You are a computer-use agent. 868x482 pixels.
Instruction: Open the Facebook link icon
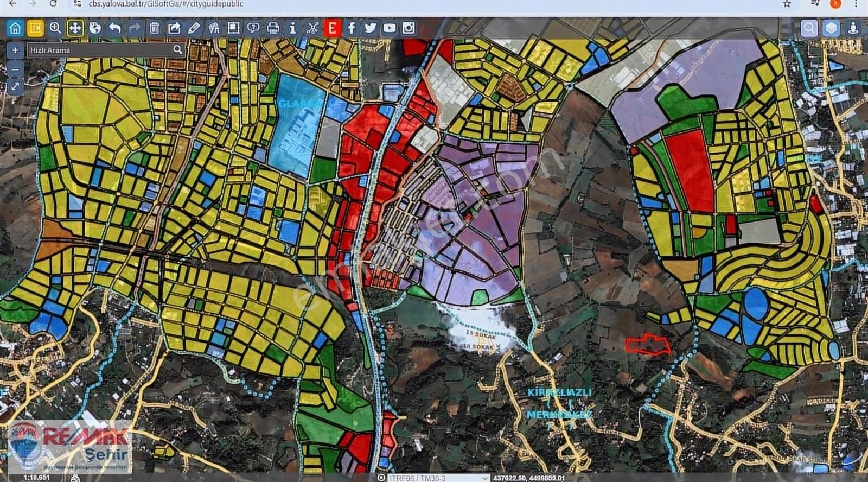pyautogui.click(x=352, y=28)
